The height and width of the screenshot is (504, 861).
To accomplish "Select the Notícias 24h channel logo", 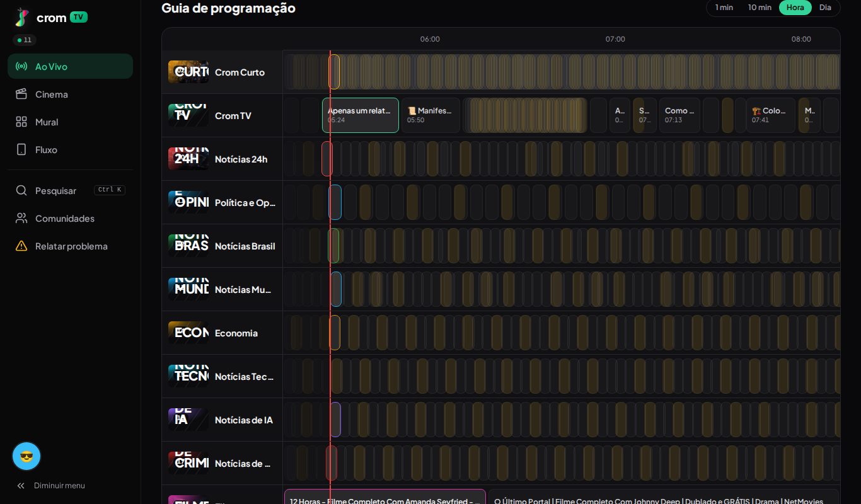I will 188,159.
